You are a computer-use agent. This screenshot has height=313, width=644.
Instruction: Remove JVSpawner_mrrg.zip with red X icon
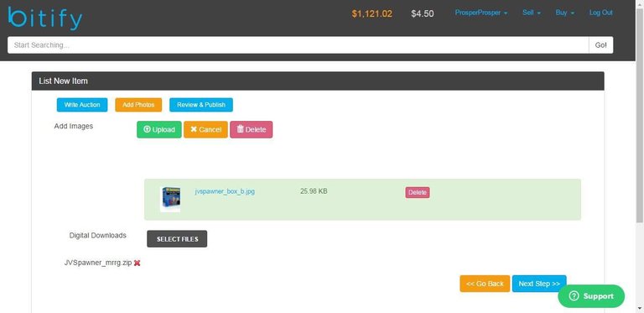click(x=138, y=263)
